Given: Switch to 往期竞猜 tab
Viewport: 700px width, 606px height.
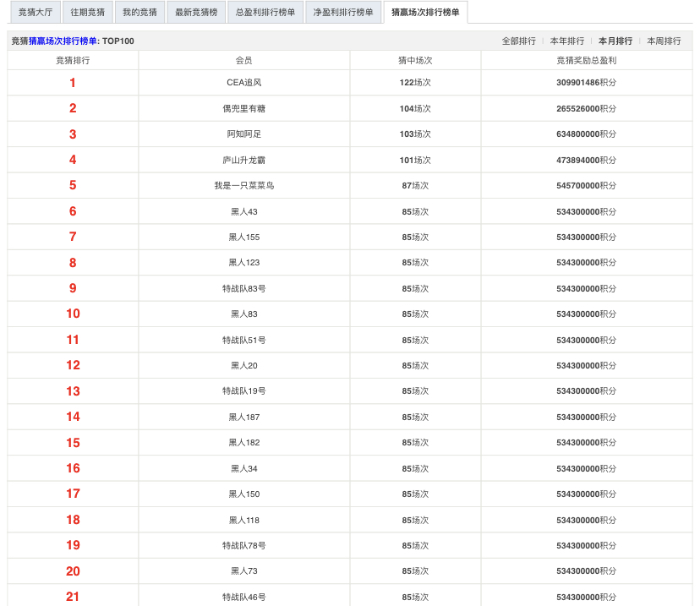Looking at the screenshot, I should coord(88,13).
